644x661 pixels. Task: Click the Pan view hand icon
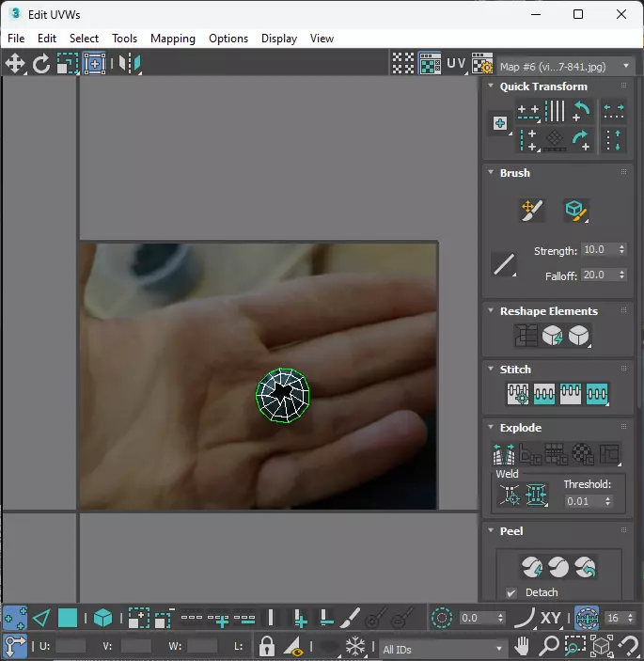click(522, 645)
